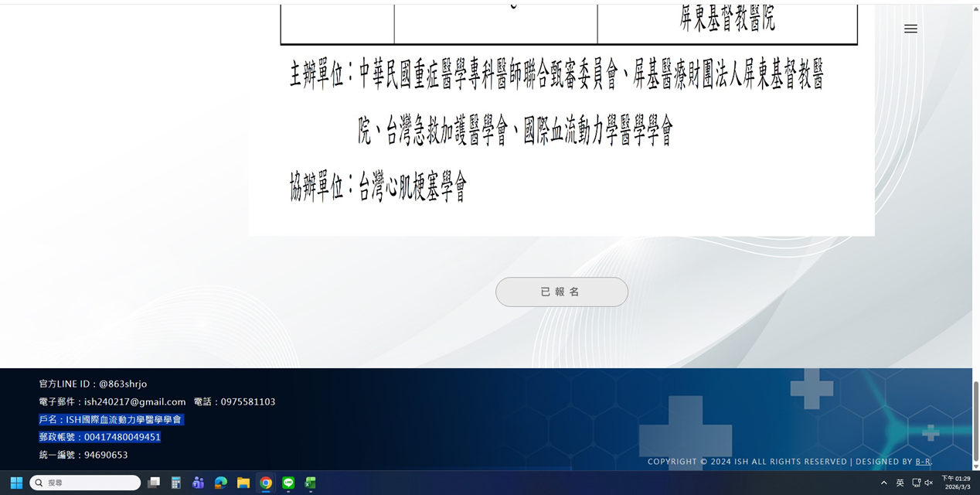
Task: Toggle the 英 input method indicator
Action: pos(900,483)
